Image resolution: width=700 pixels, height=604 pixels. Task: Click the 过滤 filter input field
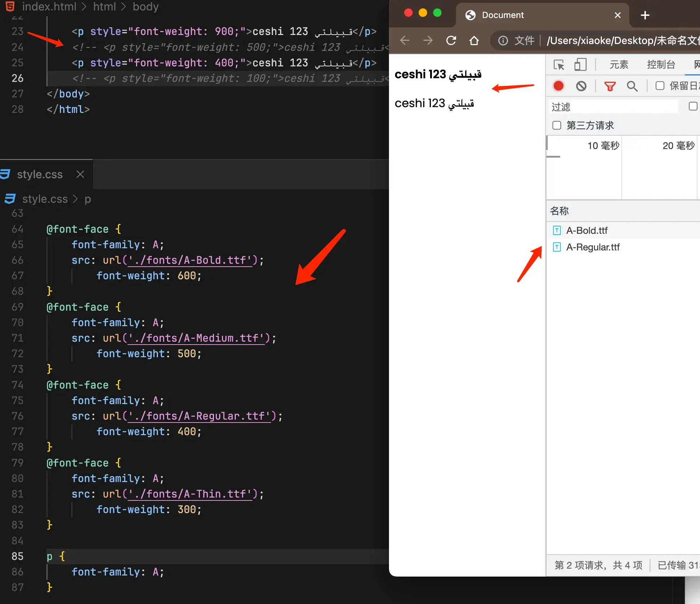click(x=613, y=107)
